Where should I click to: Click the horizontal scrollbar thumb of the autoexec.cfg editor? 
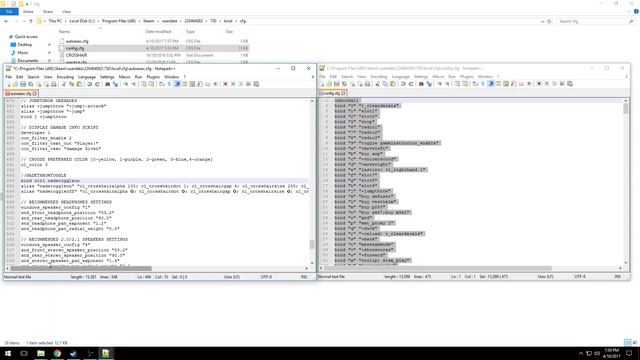81,268
